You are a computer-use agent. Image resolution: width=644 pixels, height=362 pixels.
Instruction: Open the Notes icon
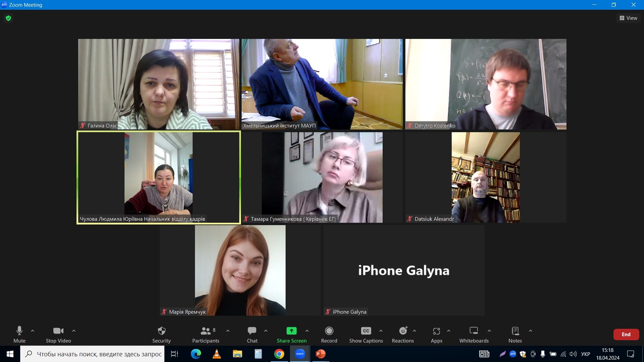(515, 331)
